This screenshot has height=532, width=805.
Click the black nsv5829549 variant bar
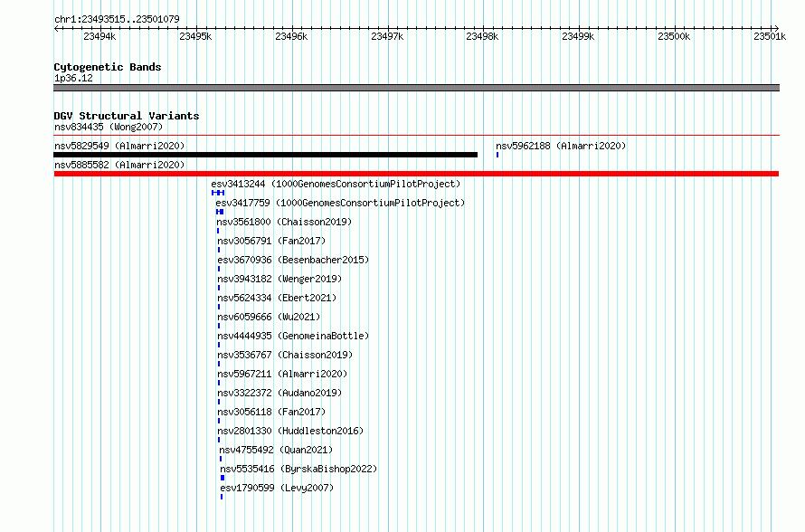pos(265,155)
